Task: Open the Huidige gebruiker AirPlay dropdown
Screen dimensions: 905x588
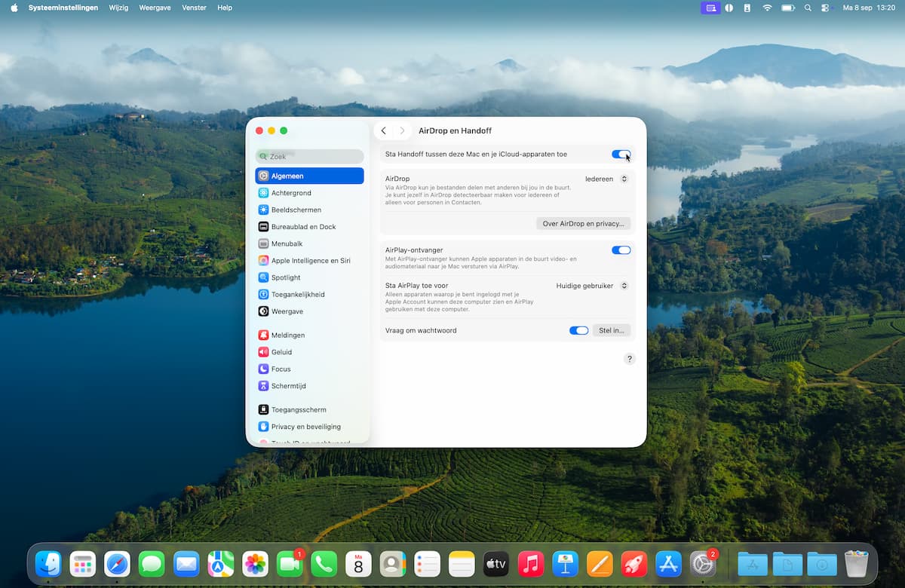Action: 593,286
